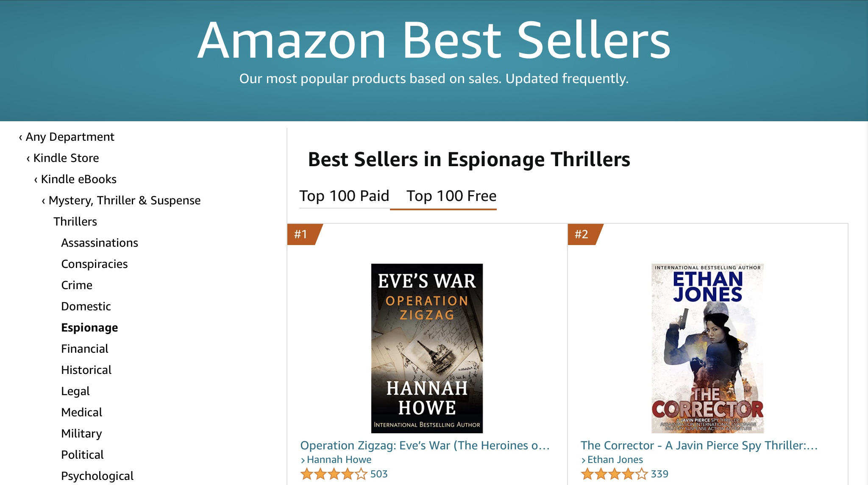This screenshot has height=485, width=868.
Task: Select the Military thrillers category
Action: coord(81,434)
